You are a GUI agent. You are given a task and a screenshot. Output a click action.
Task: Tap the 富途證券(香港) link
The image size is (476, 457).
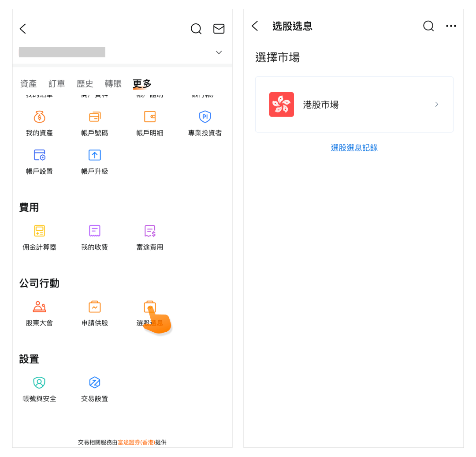(x=136, y=442)
